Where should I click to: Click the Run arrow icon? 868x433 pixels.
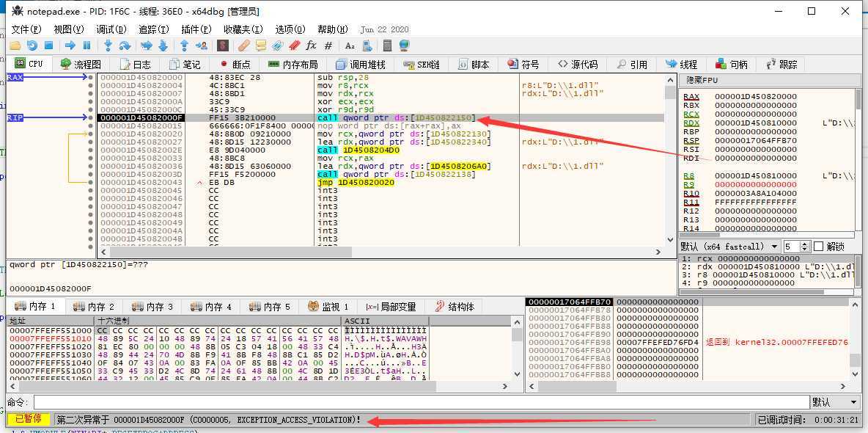pyautogui.click(x=70, y=46)
